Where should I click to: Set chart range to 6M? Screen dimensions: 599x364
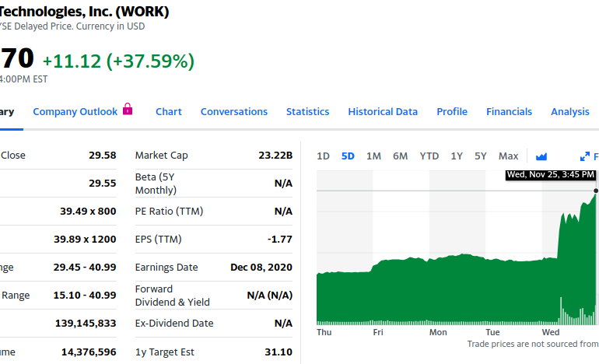click(400, 156)
